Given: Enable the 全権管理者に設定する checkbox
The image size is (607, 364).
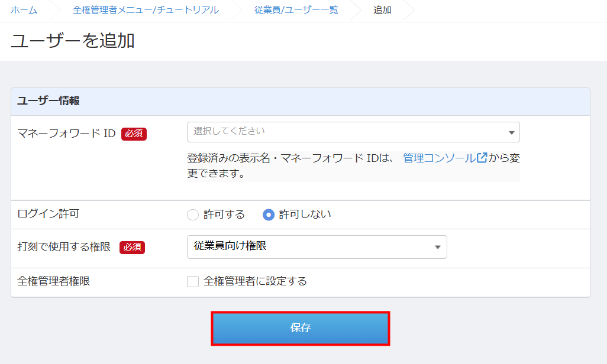Looking at the screenshot, I should click(x=193, y=281).
